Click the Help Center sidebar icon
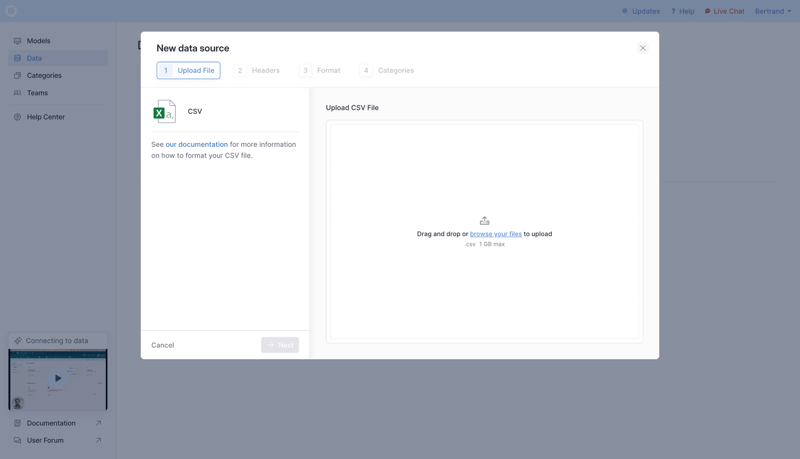This screenshot has height=459, width=800. pos(17,117)
